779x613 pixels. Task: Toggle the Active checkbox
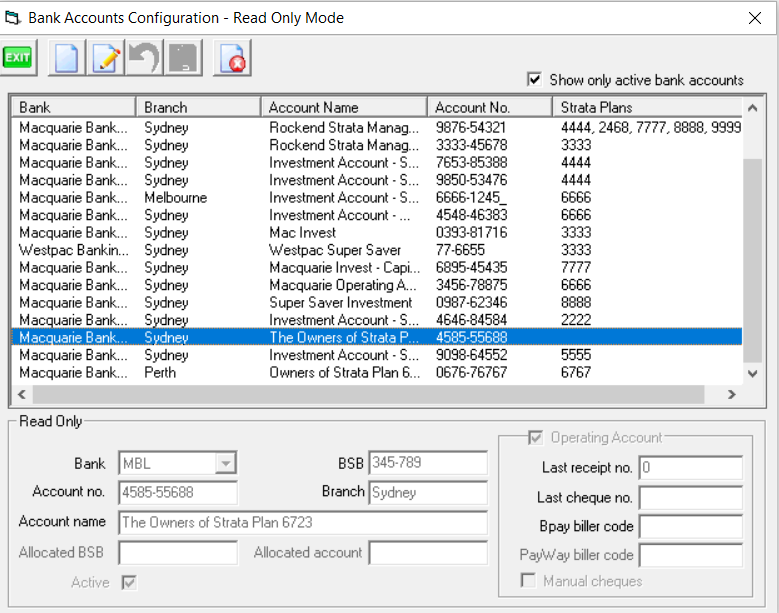coord(128,581)
